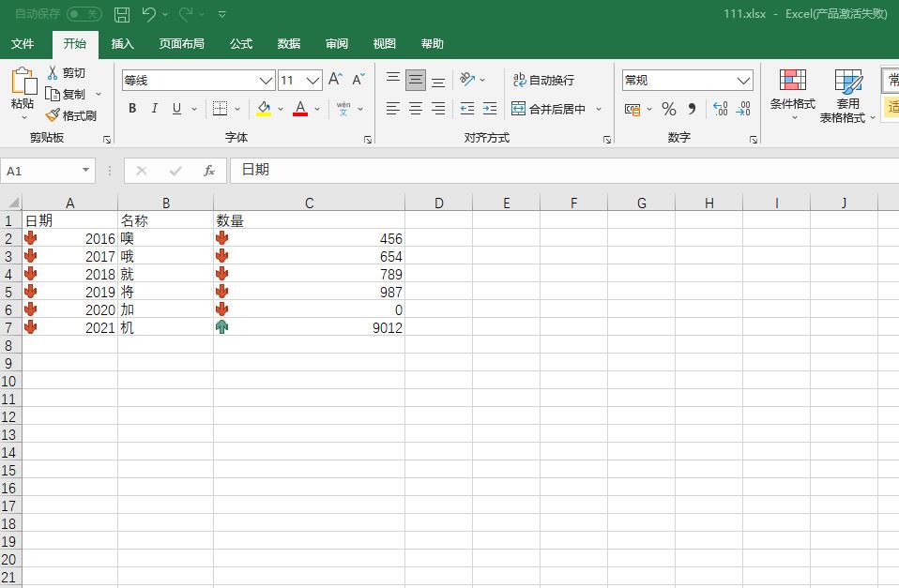
Task: Click the Wrap Text (自动换行) button
Action: pos(543,81)
